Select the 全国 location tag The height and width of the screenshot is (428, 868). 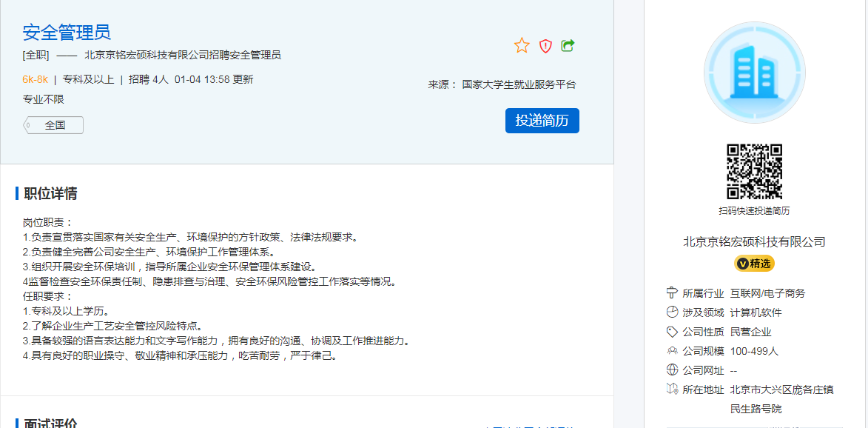click(x=55, y=125)
